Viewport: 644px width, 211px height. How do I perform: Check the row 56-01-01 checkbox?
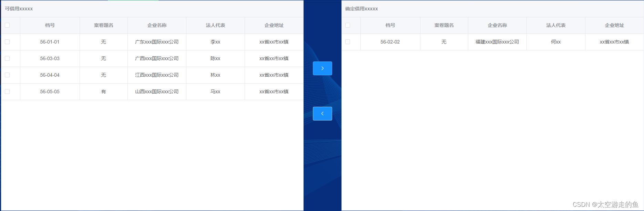tap(7, 42)
